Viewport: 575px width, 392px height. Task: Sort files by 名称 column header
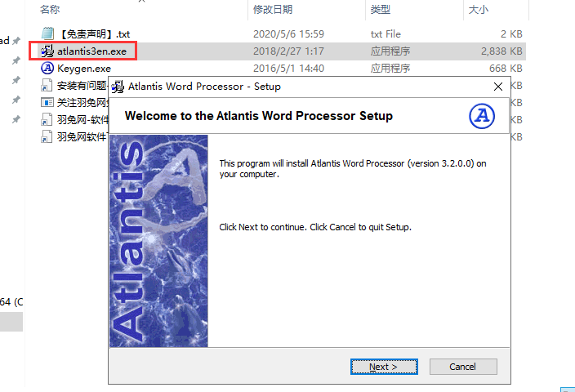50,10
